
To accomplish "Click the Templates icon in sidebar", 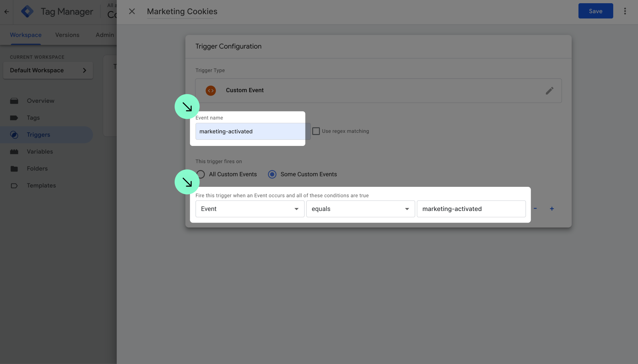I will point(14,186).
